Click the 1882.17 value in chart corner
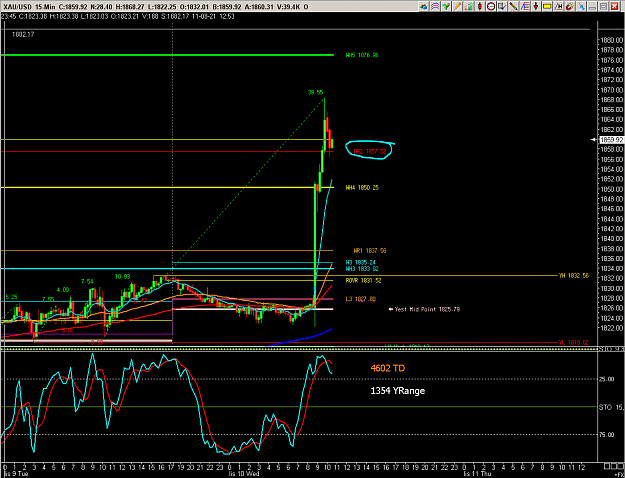Screen dimensions: 625x478 tap(23, 34)
